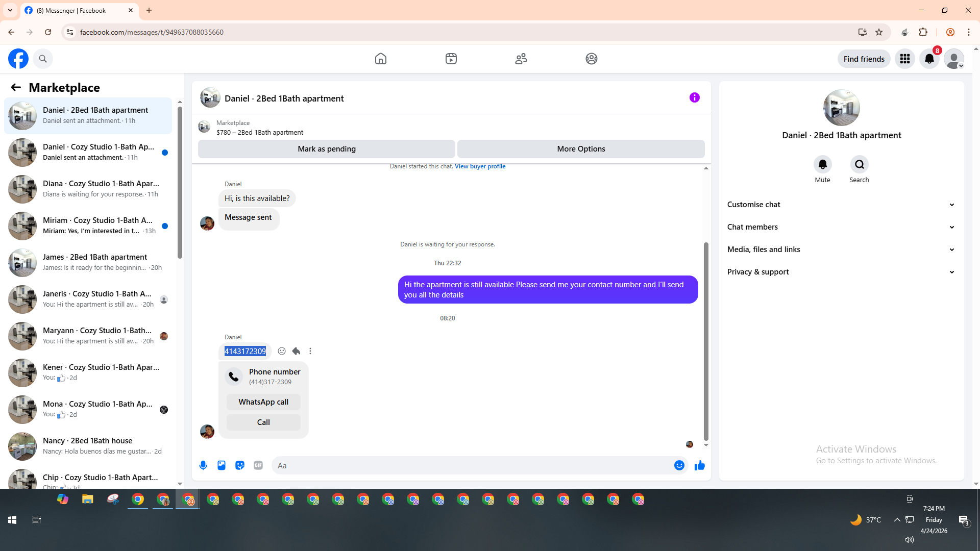Screen dimensions: 980x551
Task: Open Daniel · Cozy Studio 1-Bath conversation
Action: coord(88,153)
